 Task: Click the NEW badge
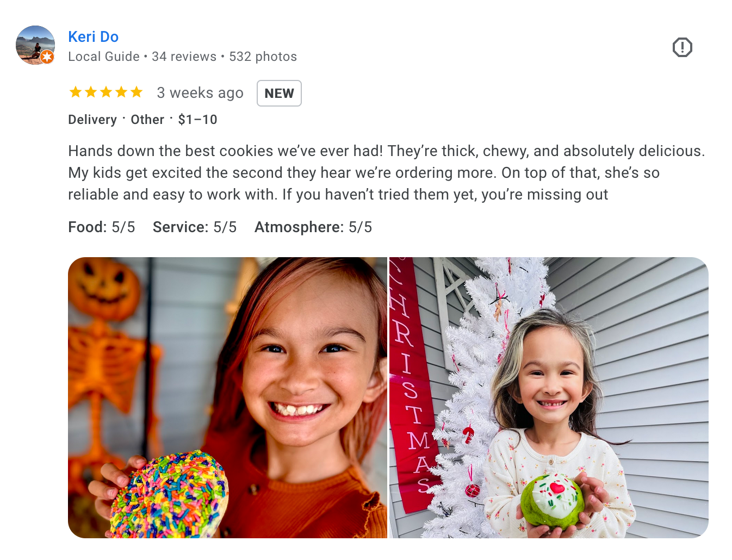[279, 94]
